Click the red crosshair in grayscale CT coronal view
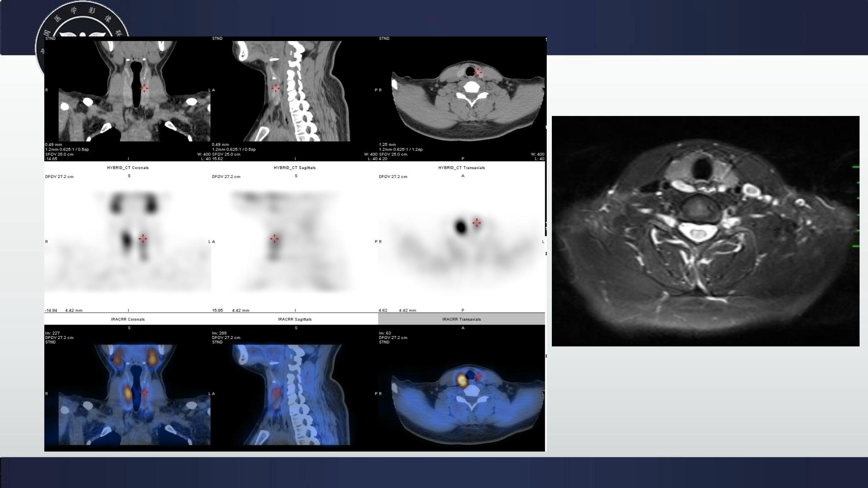Image resolution: width=868 pixels, height=488 pixels. [x=144, y=88]
